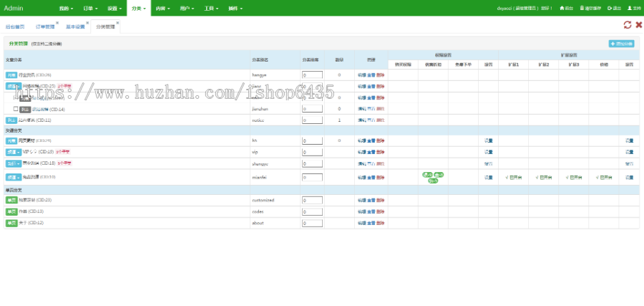Click the green 单页 badge in about row
The height and width of the screenshot is (306, 644).
pyautogui.click(x=11, y=223)
